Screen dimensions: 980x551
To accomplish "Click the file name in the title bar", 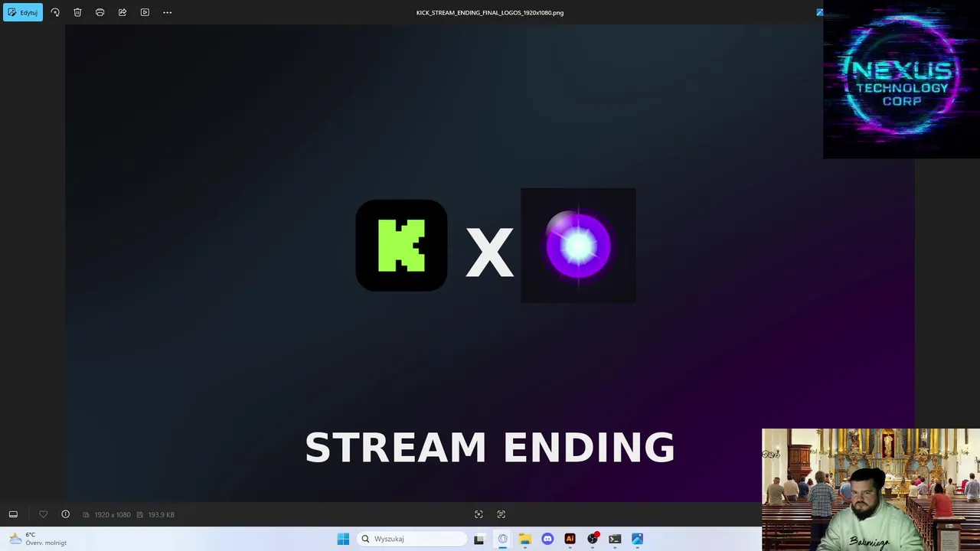I will [490, 12].
